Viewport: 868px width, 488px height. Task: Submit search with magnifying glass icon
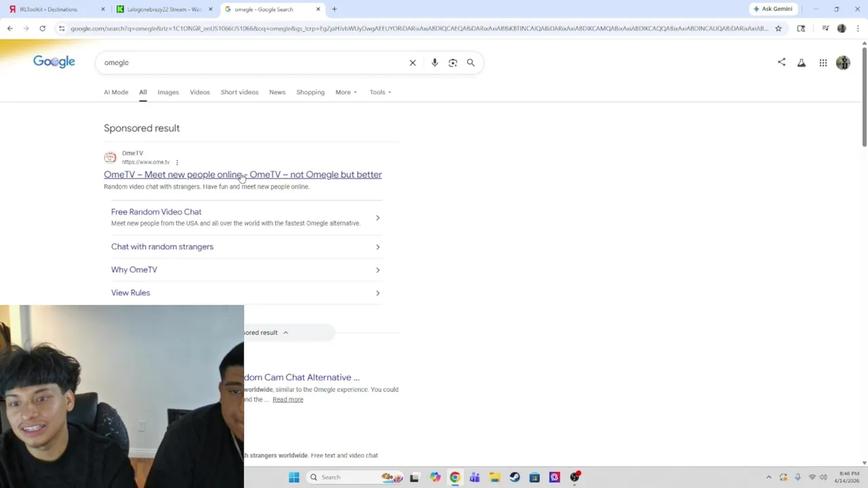click(471, 62)
